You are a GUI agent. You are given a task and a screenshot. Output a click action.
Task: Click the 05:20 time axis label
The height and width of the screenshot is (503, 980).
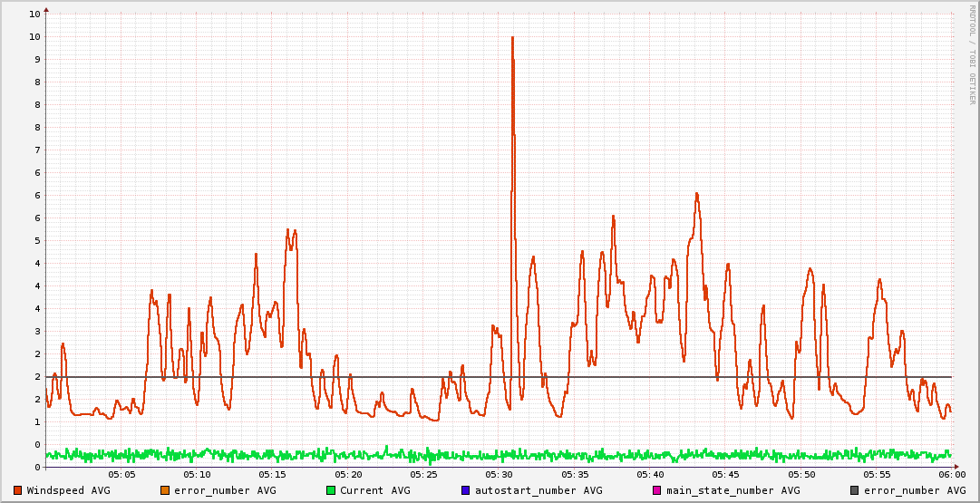(348, 474)
